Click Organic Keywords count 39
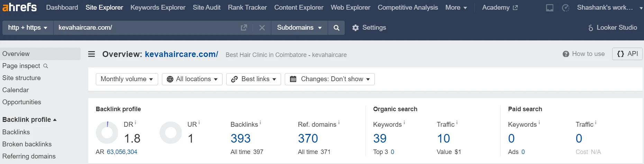This screenshot has height=164, width=644. 380,138
